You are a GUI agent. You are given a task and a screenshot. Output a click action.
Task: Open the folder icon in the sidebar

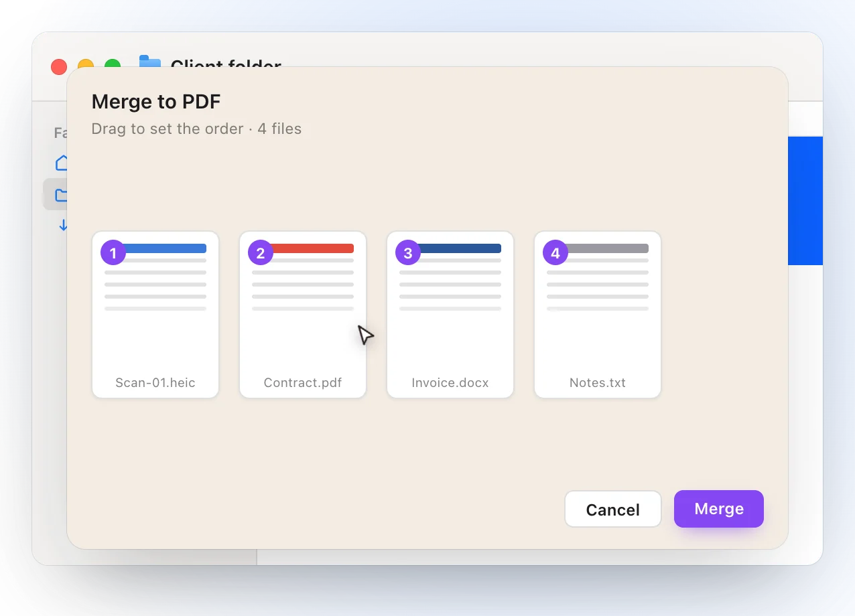tap(61, 195)
